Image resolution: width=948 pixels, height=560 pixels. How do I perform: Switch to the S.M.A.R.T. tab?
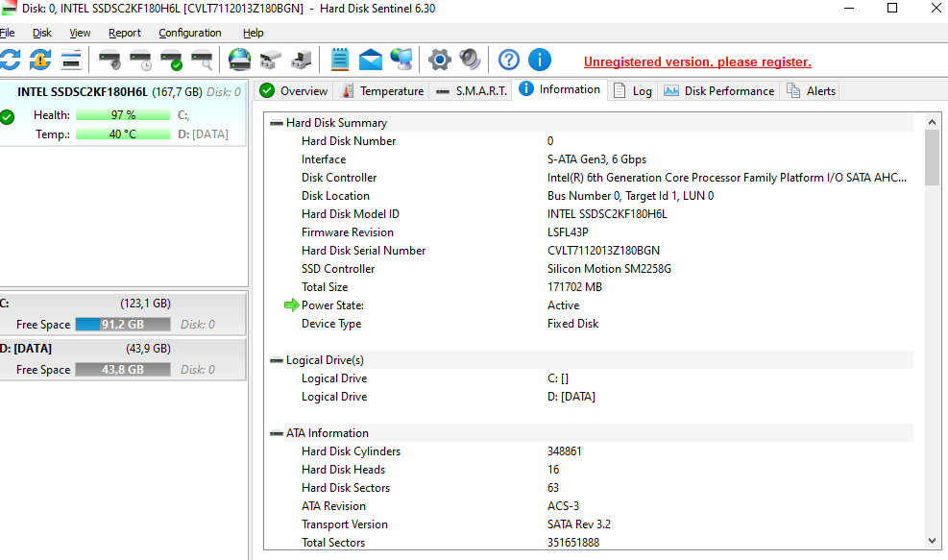coord(471,91)
